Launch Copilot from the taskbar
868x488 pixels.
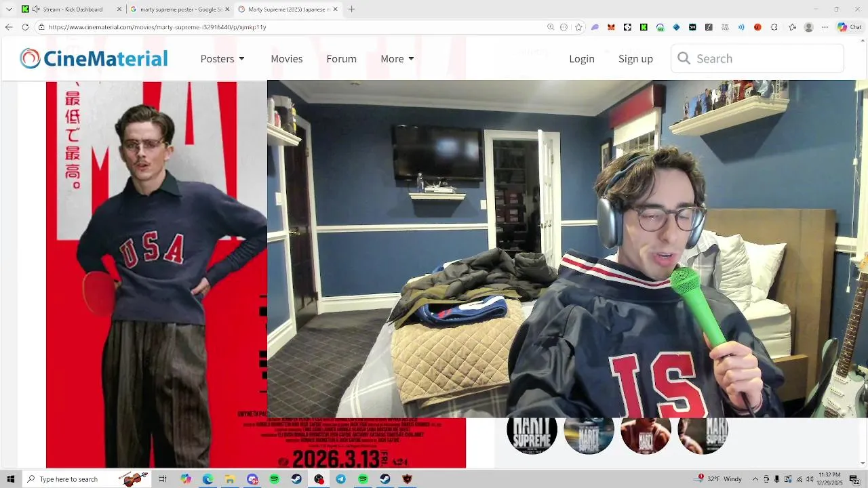tap(186, 479)
